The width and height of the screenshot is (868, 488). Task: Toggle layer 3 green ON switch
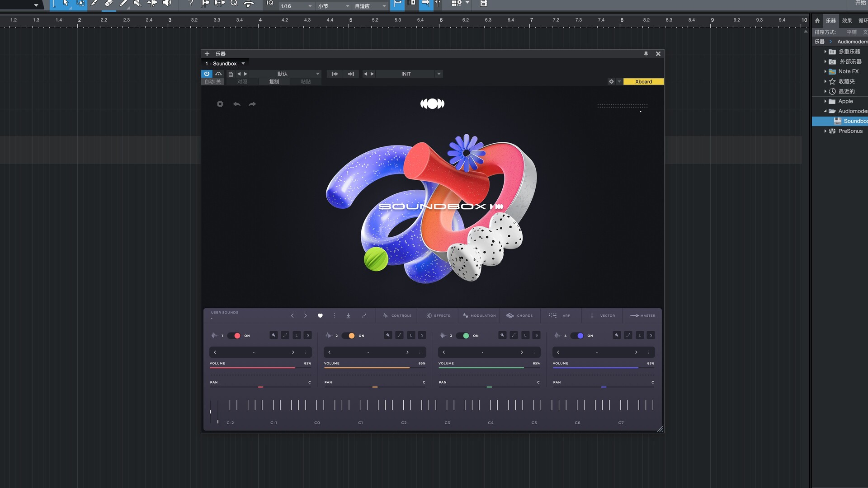point(463,336)
